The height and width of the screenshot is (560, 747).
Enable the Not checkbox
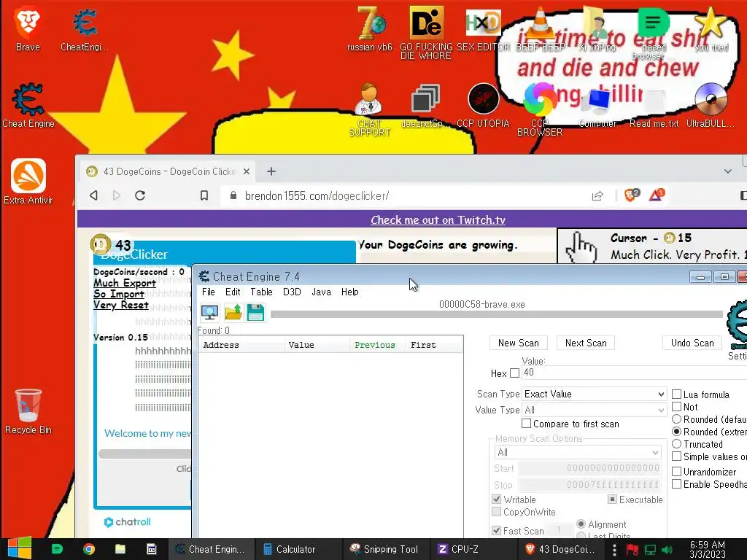click(x=676, y=407)
